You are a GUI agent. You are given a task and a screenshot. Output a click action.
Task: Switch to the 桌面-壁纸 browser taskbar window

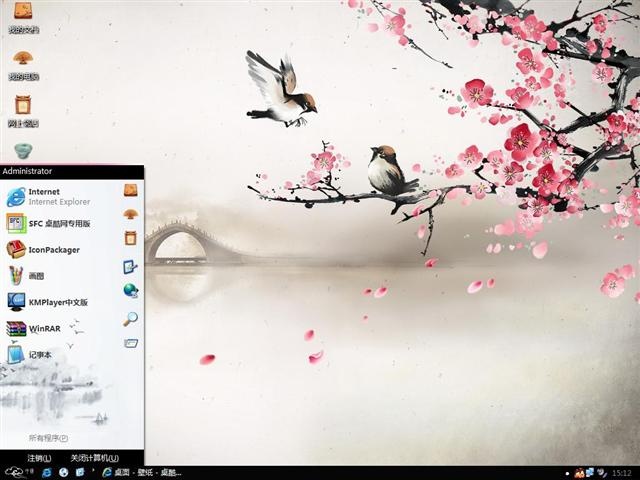coord(142,472)
